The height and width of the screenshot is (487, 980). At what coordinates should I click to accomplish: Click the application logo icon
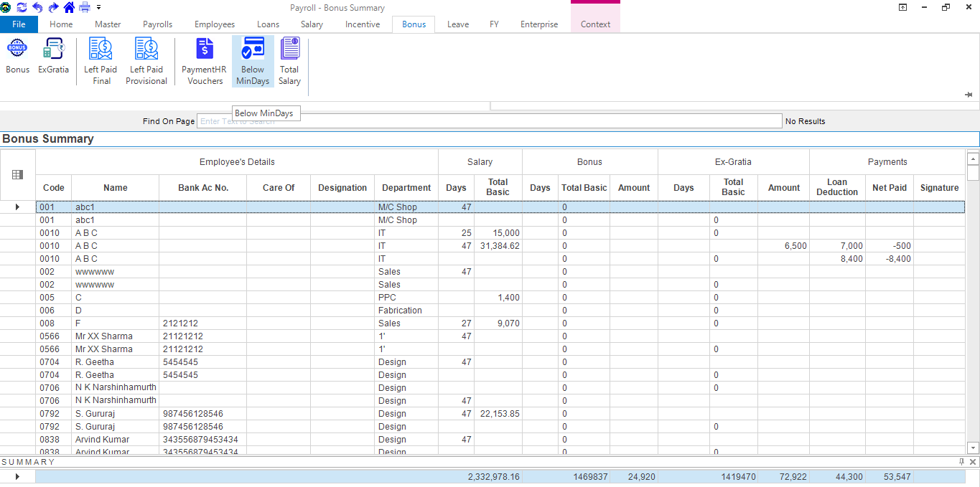pos(6,7)
